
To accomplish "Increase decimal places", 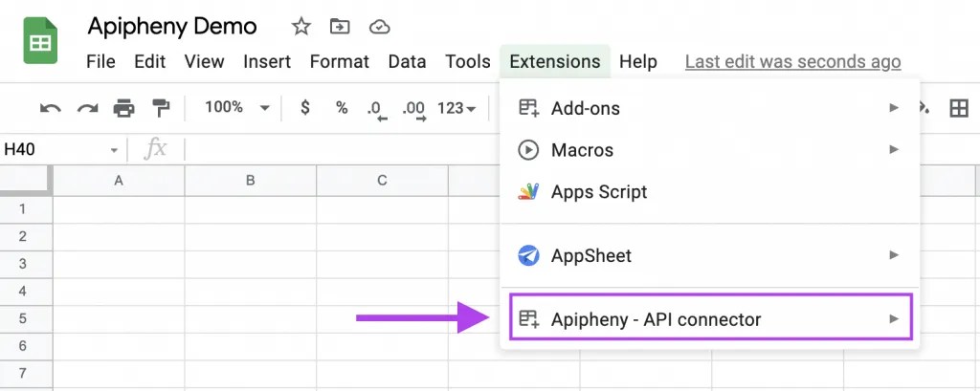I will pyautogui.click(x=414, y=110).
